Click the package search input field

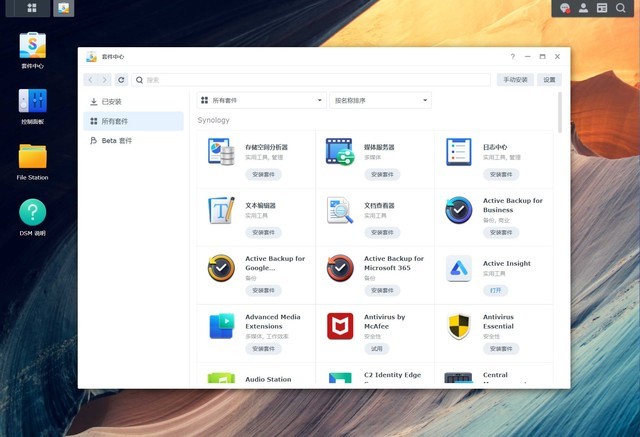pos(311,80)
